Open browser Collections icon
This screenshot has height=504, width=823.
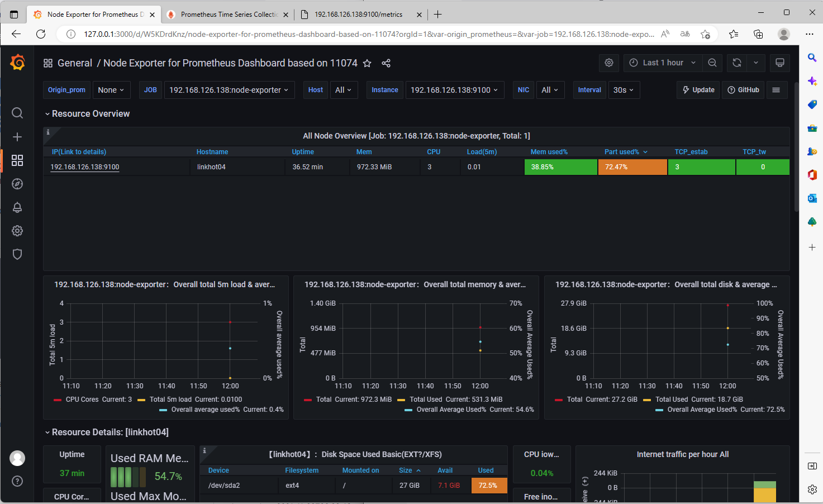758,34
